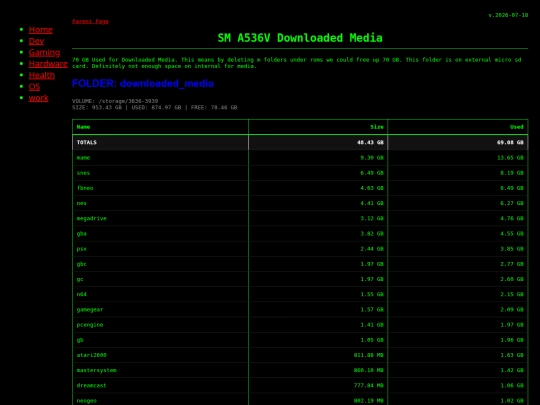540x405 pixels.
Task: Click the Used value in n64 row
Action: tap(512, 294)
